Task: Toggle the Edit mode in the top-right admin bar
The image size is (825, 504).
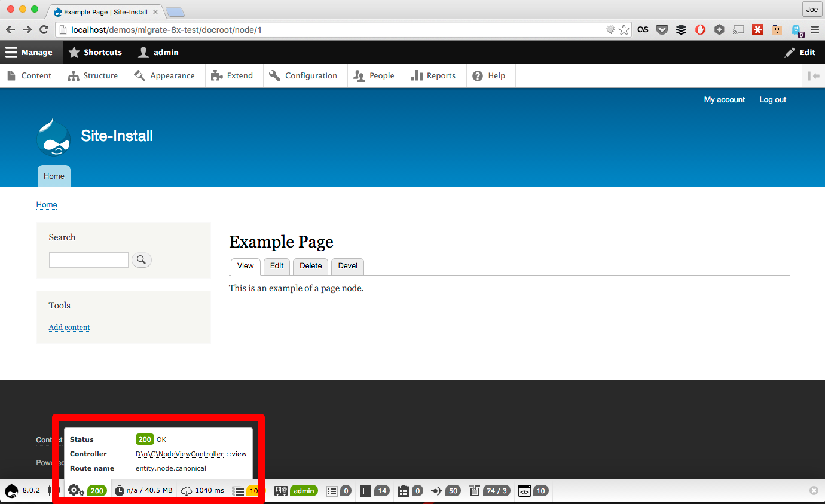Action: tap(799, 52)
